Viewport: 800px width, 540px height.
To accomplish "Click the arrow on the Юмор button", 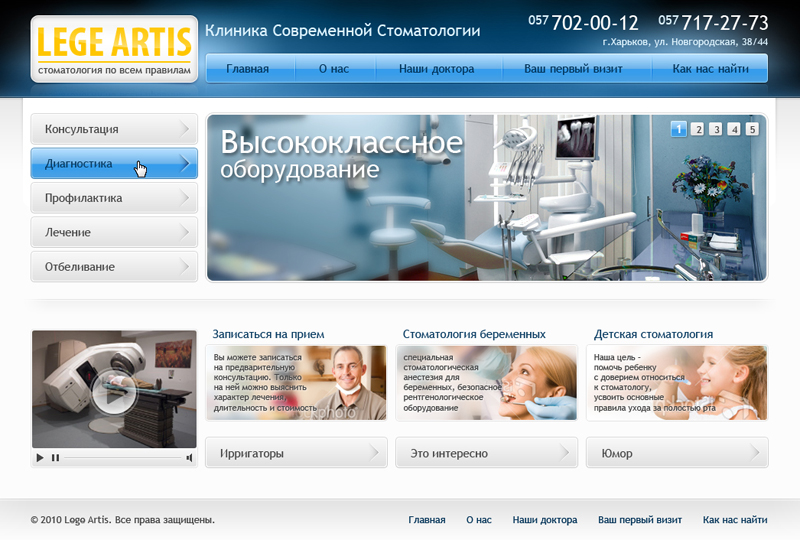I will click(756, 453).
